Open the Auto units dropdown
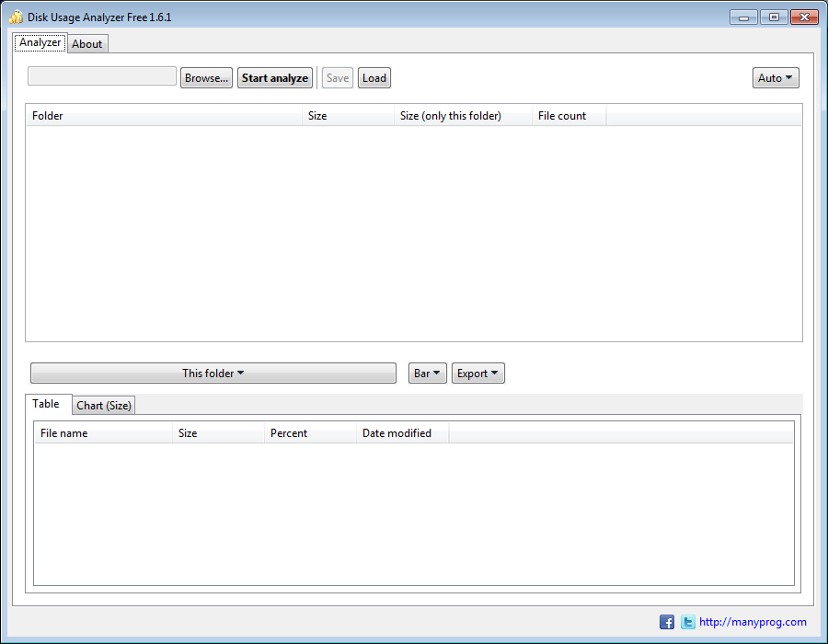 775,77
